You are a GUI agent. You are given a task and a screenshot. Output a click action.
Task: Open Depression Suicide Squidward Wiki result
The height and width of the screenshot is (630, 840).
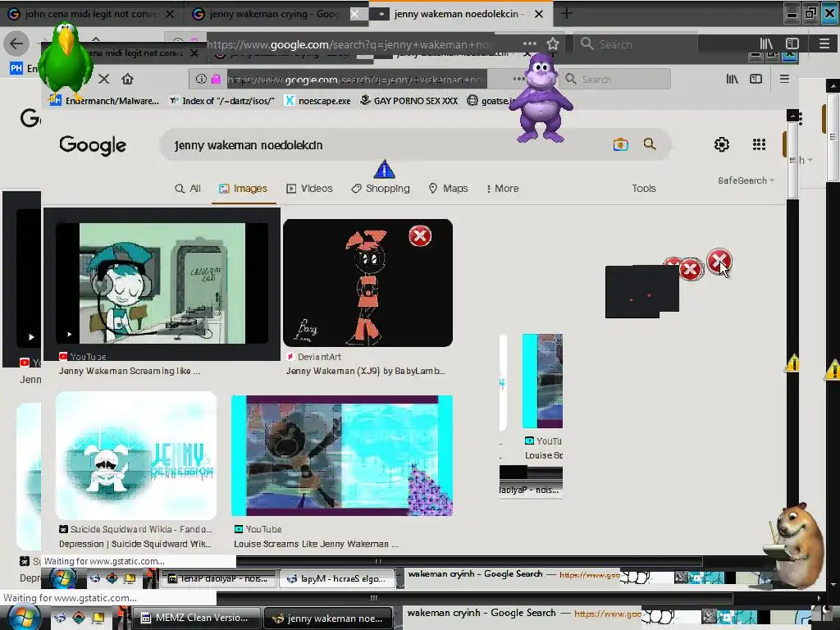pyautogui.click(x=135, y=544)
